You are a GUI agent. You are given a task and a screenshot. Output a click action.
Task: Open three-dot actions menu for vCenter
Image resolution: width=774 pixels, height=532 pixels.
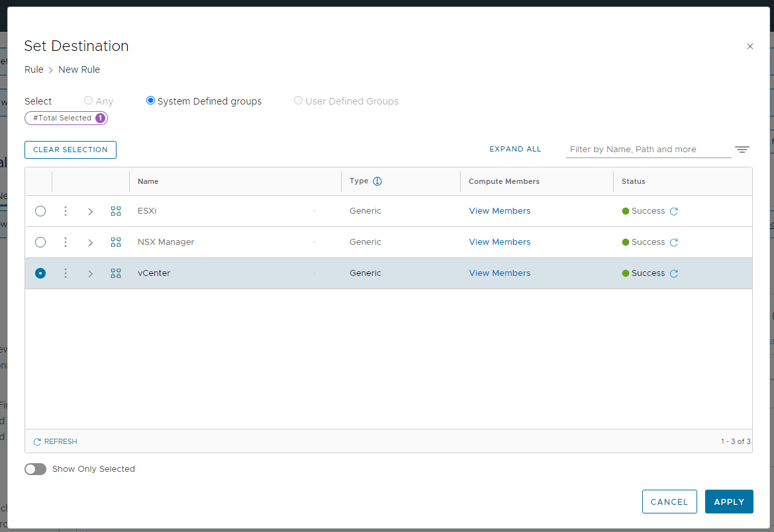tap(66, 273)
